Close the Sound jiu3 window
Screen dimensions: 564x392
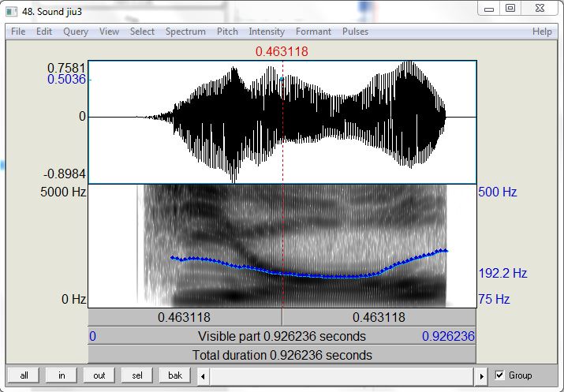point(540,9)
